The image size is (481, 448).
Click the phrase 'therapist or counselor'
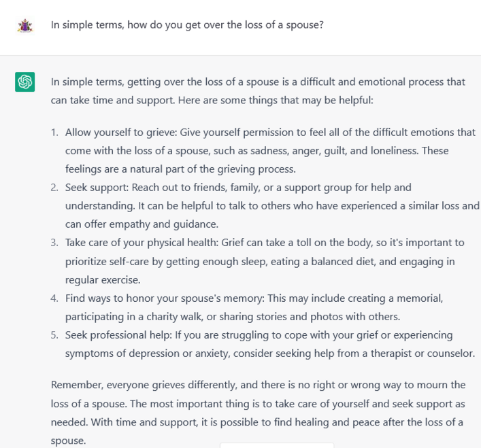coord(422,354)
